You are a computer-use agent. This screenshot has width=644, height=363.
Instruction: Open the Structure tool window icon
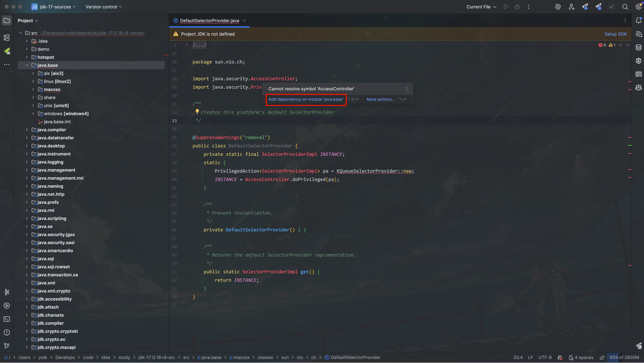7,38
